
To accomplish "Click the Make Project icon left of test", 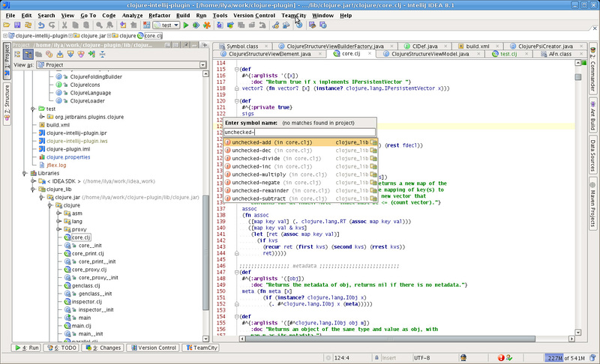I will (146, 25).
